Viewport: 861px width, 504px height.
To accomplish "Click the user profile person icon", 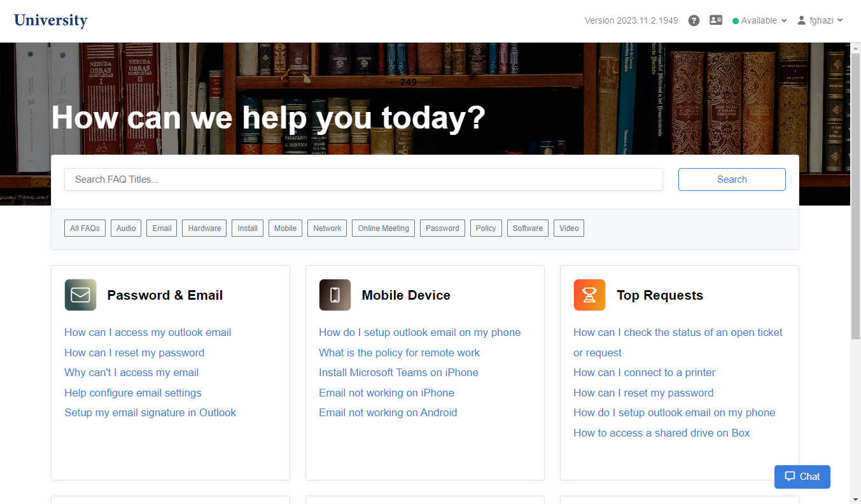I will pos(802,20).
